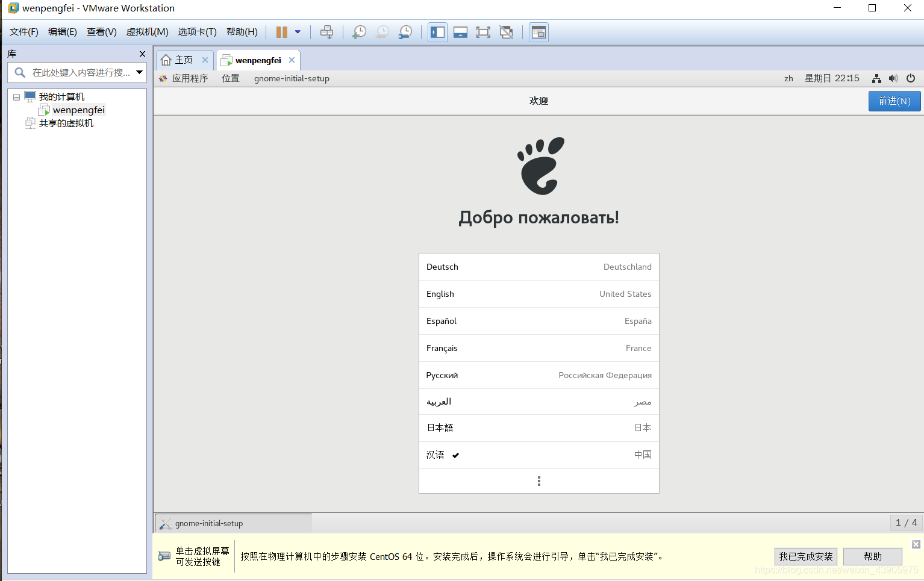The image size is (924, 581).
Task: Select Deutsch language row
Action: [539, 267]
